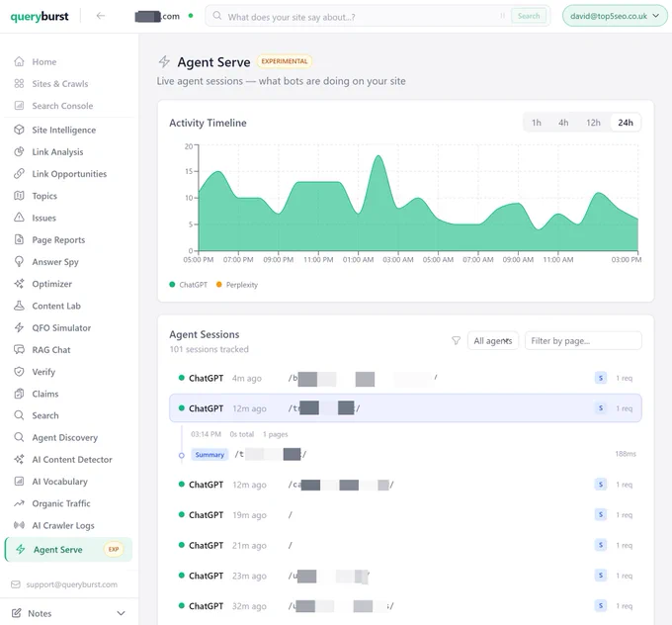Screen dimensions: 672x625
Task: Expand ChatGPT session from 19m ago
Action: [x=405, y=515]
